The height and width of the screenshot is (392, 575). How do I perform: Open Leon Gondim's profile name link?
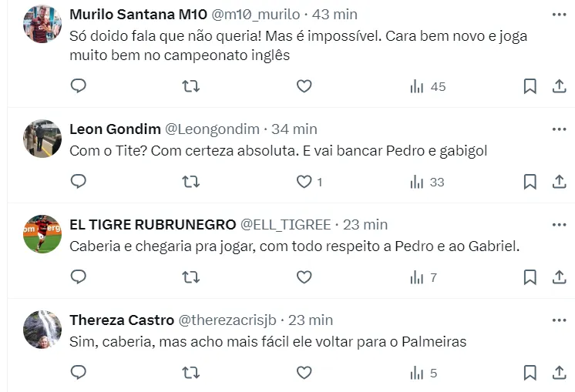tap(115, 129)
